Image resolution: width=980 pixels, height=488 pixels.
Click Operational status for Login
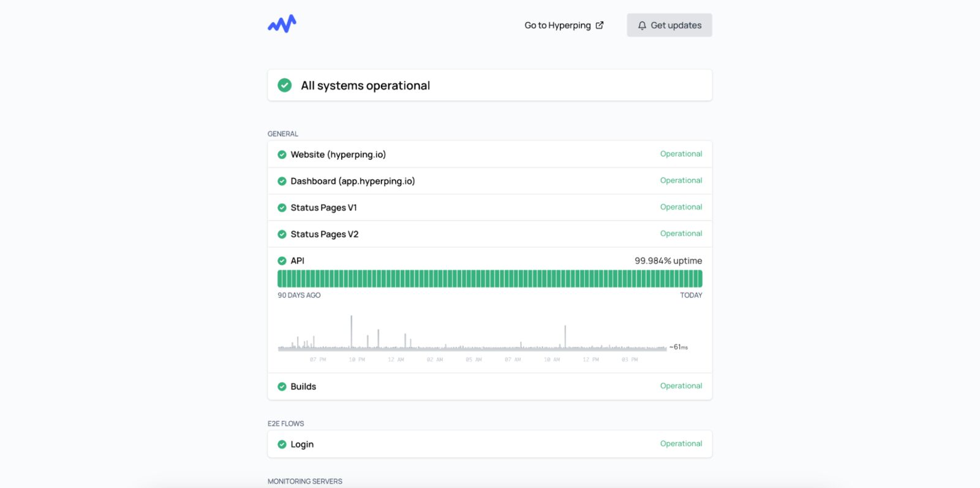coord(681,443)
